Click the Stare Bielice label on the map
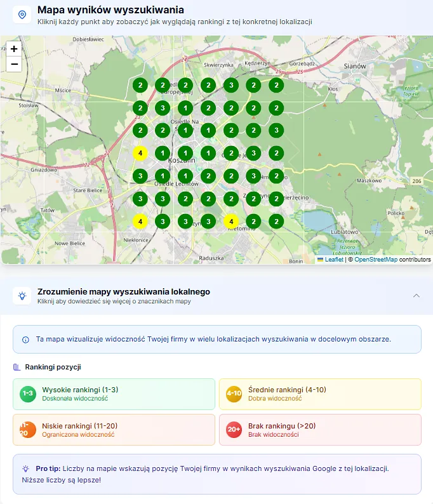Image resolution: width=433 pixels, height=504 pixels. pos(88,190)
